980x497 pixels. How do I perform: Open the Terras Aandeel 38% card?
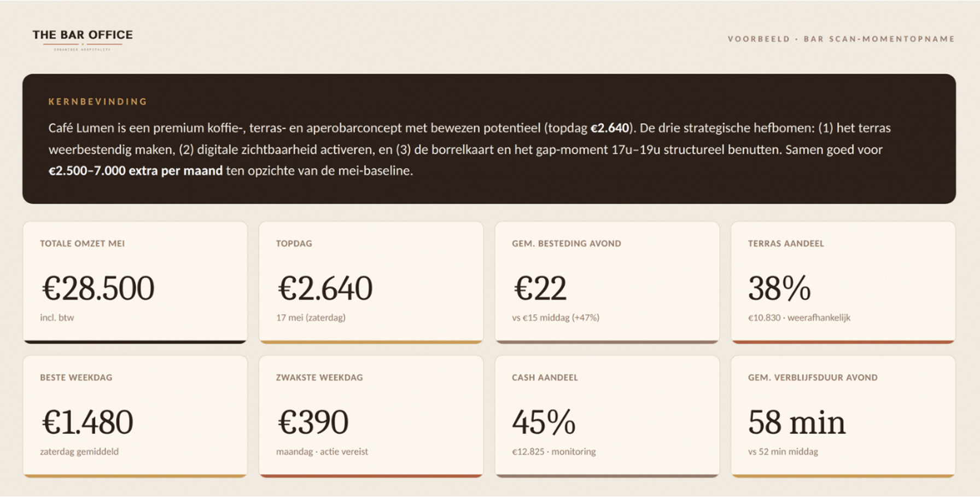pos(843,282)
